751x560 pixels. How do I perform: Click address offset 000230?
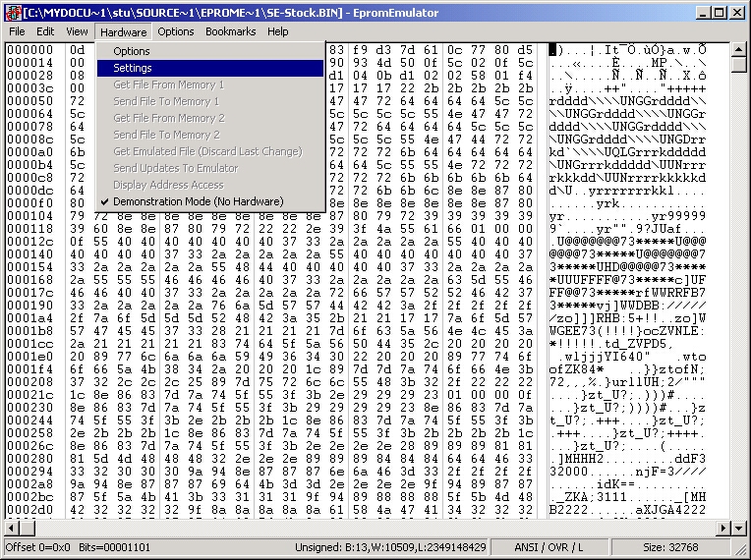pyautogui.click(x=29, y=408)
